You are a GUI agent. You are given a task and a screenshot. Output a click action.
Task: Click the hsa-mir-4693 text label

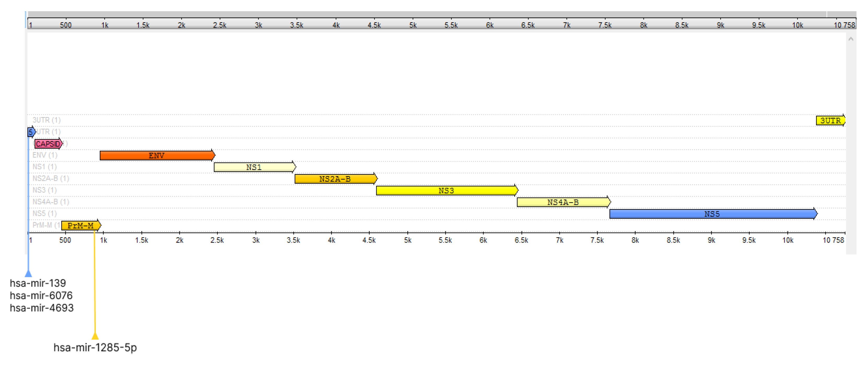click(42, 308)
